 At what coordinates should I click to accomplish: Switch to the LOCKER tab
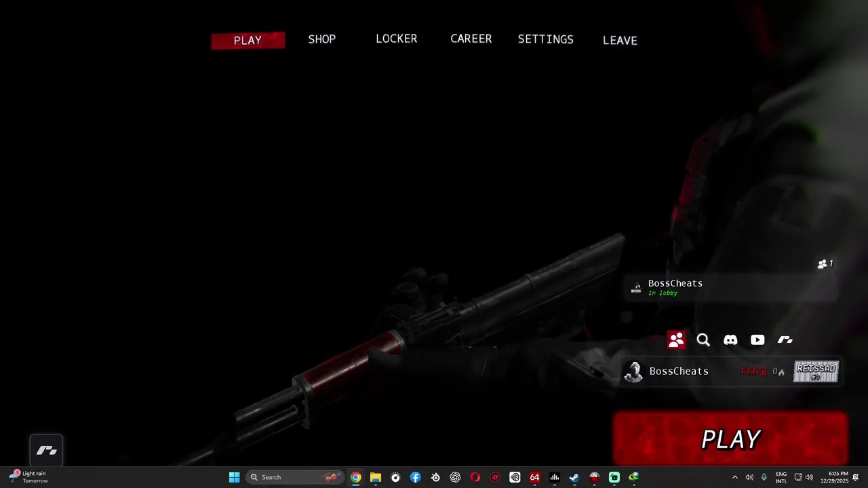click(x=397, y=39)
